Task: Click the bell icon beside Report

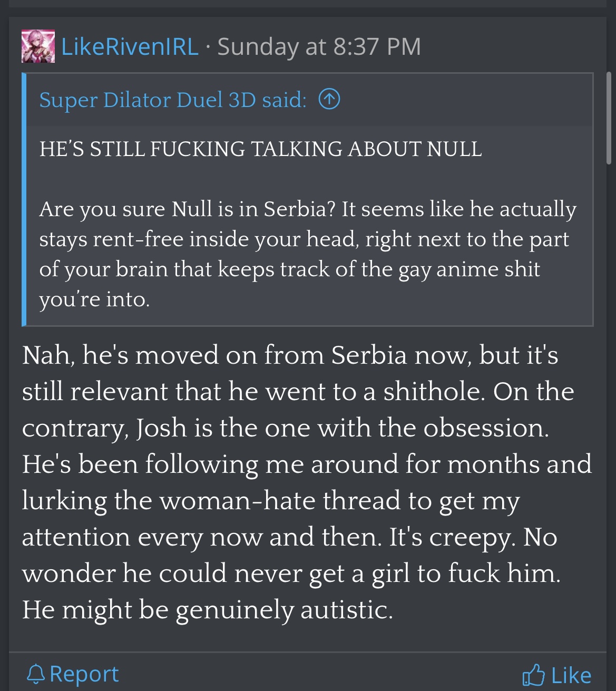Action: click(x=36, y=674)
